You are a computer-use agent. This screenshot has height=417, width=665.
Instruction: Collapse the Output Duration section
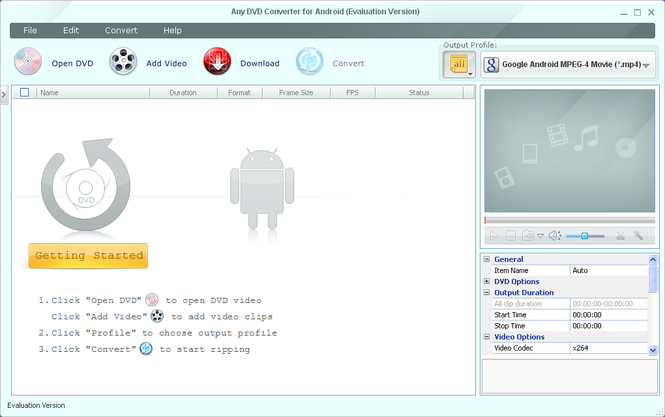click(x=487, y=292)
